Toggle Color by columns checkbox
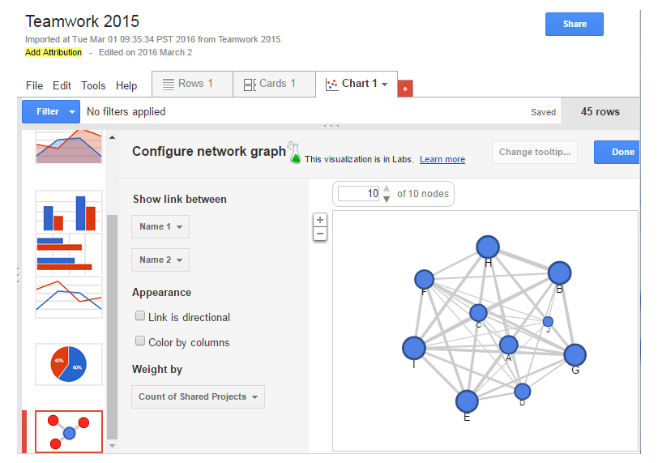Image resolution: width=660 pixels, height=463 pixels. click(x=140, y=341)
